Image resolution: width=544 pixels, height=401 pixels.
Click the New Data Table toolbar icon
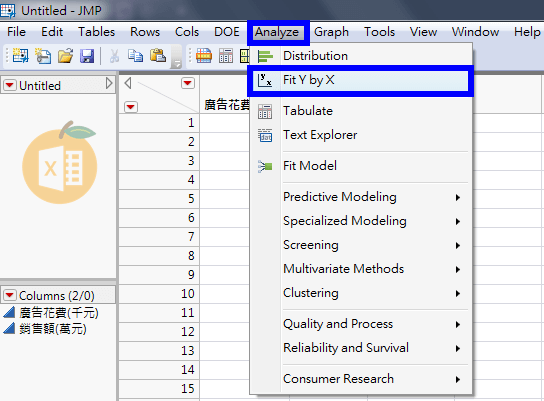coord(20,56)
